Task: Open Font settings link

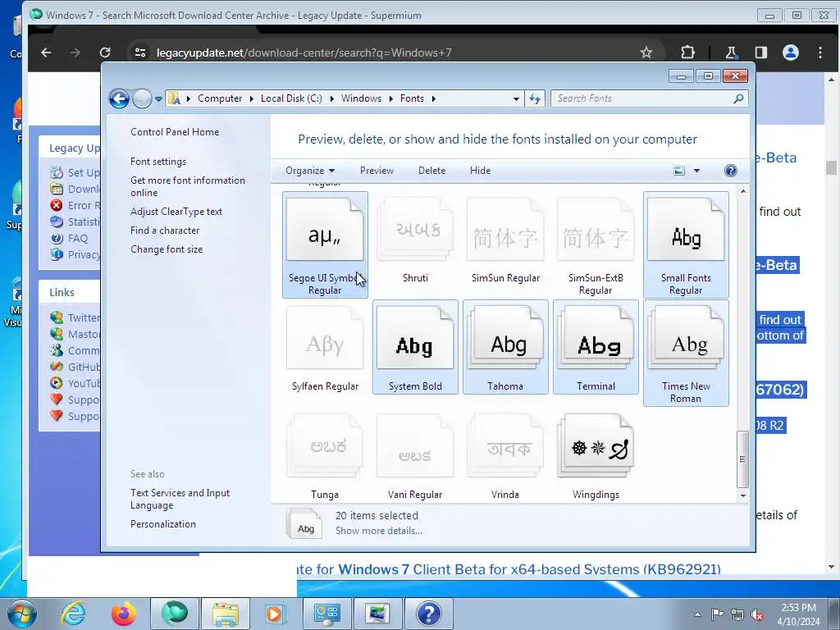Action: [x=158, y=162]
